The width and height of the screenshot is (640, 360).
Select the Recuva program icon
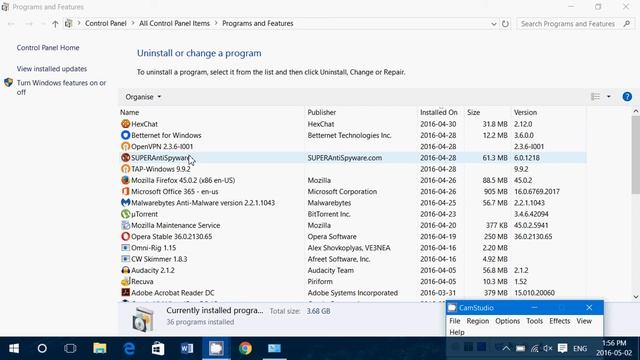pos(125,281)
